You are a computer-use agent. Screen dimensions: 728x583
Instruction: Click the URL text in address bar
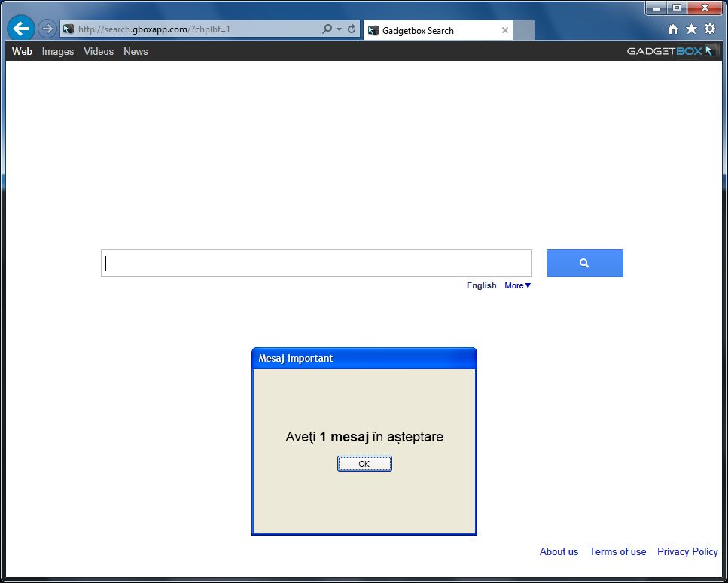point(154,29)
